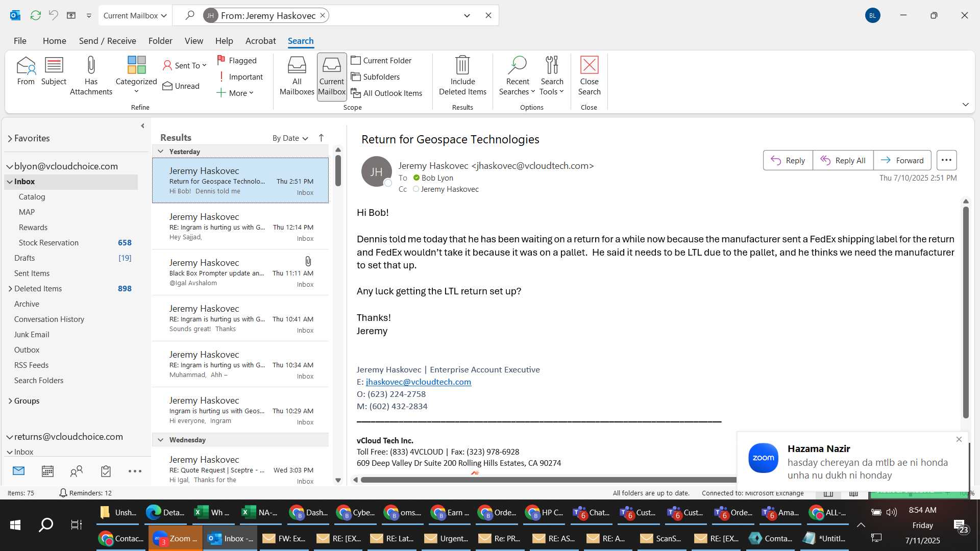The height and width of the screenshot is (551, 980).
Task: Open Windows Start menu
Action: pyautogui.click(x=15, y=524)
